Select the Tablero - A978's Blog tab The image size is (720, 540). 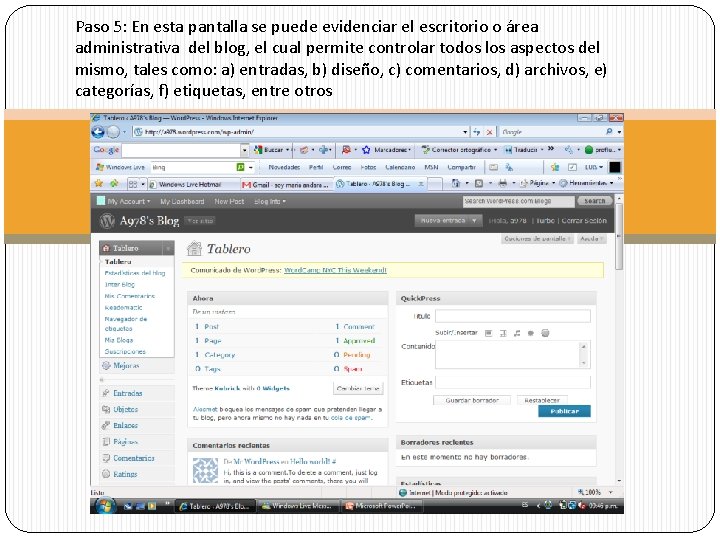380,184
